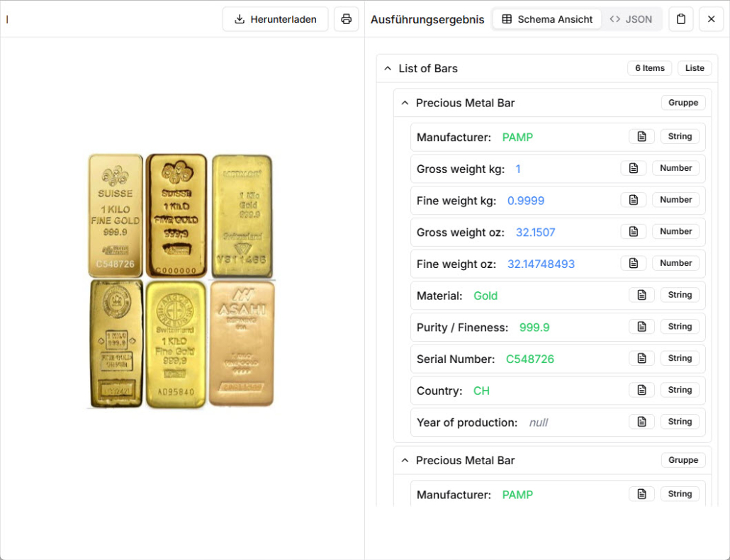Screen dimensions: 730x560
Task: Click the clipboard copy icon
Action: tap(680, 19)
